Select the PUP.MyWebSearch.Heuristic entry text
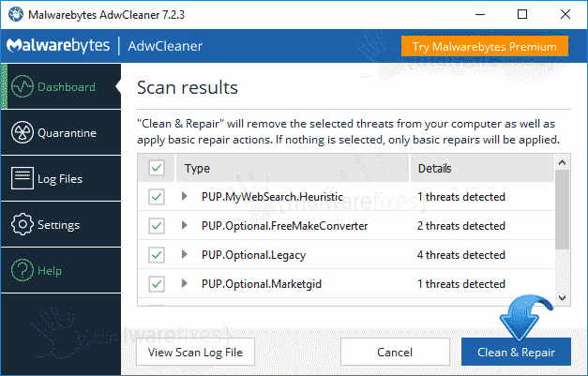Screen dimensions: 588x376 click(x=272, y=197)
